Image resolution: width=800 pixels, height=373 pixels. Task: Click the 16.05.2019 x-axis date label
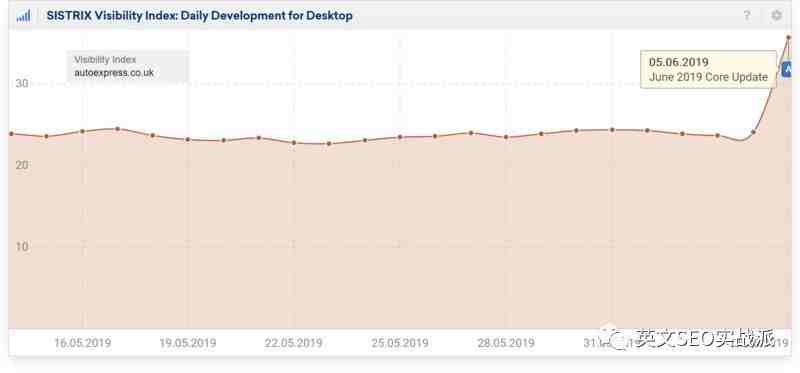[x=83, y=343]
